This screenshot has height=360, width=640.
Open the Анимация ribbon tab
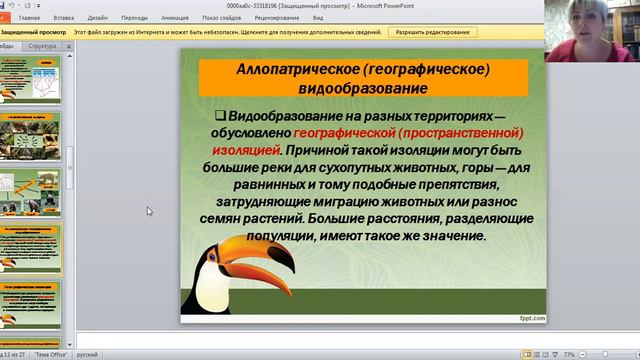coord(175,18)
